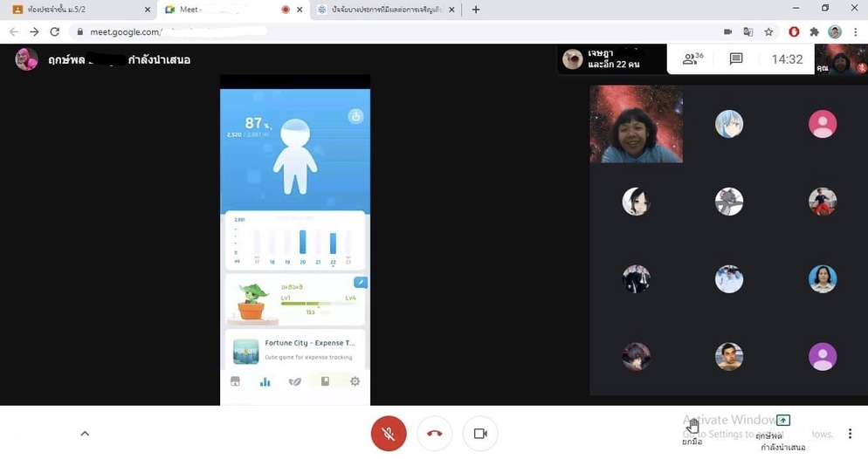Select the participant tile with galaxy background
Viewport: 868px width, 459px height.
click(x=636, y=124)
